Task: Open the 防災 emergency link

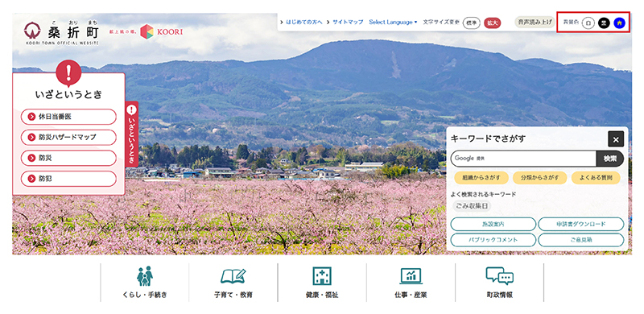Action: point(68,158)
